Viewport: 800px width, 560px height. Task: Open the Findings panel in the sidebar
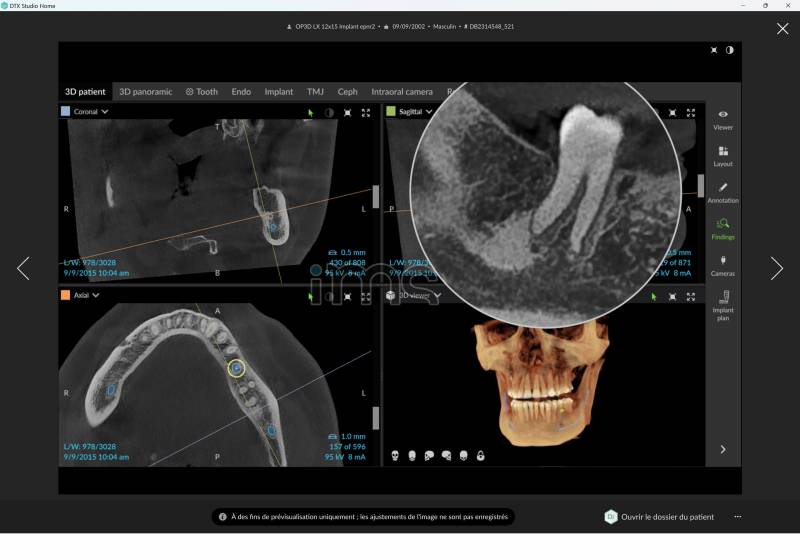tap(722, 229)
